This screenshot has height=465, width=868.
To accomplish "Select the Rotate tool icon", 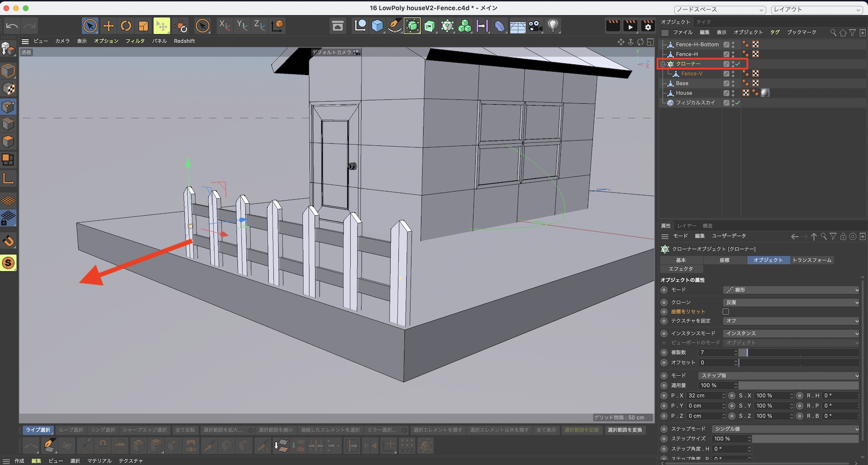I will [126, 26].
